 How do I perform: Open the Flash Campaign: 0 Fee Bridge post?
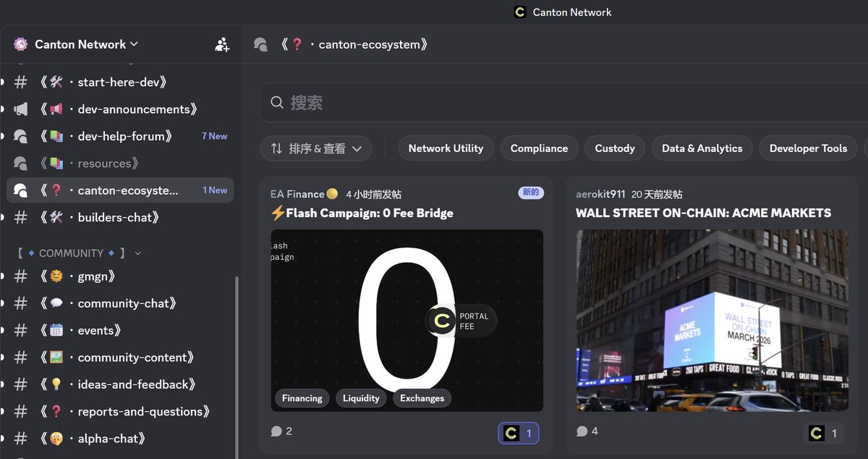coord(362,213)
